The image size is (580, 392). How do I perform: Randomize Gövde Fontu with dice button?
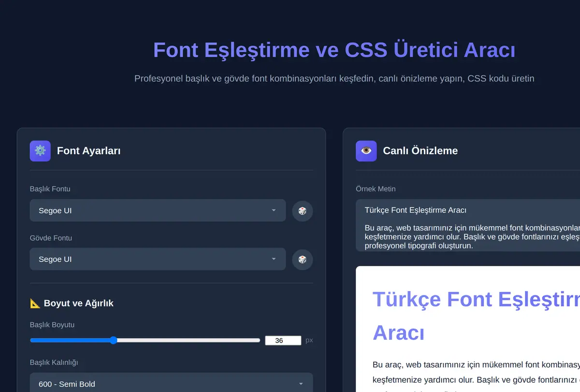click(x=303, y=260)
